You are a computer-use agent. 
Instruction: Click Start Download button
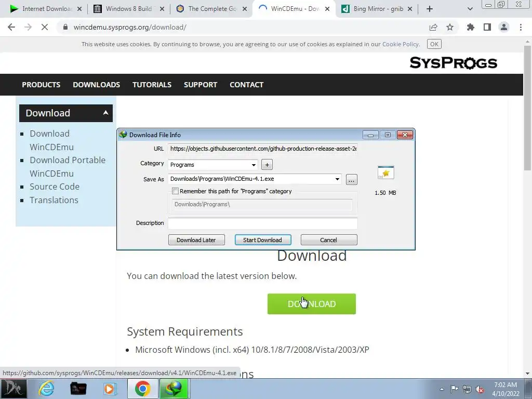pos(262,240)
